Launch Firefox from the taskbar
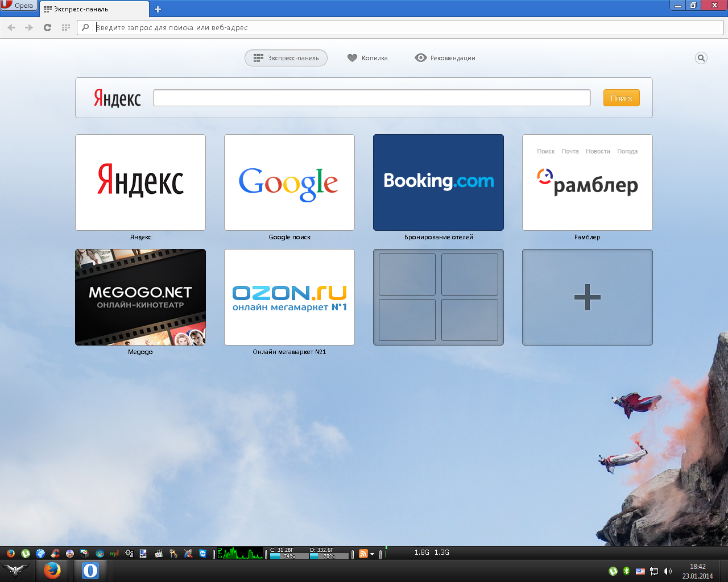 52,571
